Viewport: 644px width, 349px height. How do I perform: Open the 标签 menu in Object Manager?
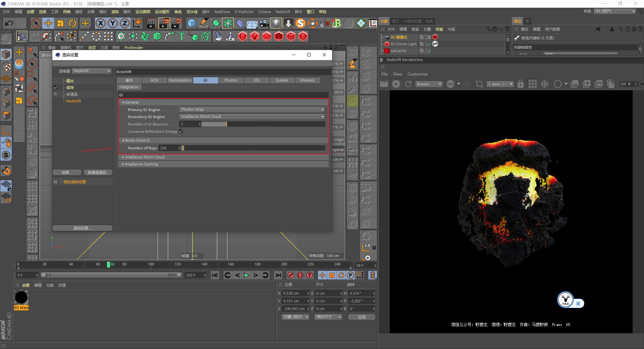tap(439, 29)
